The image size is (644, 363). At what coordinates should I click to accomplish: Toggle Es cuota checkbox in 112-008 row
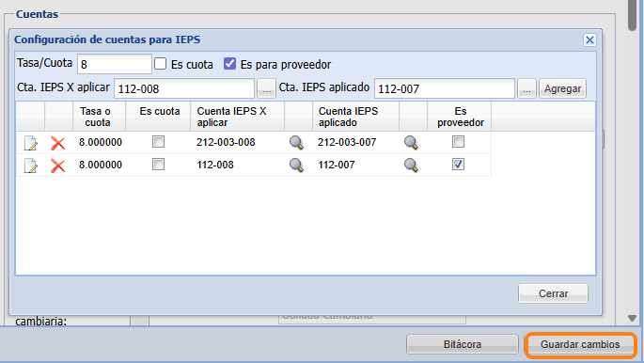(x=158, y=165)
